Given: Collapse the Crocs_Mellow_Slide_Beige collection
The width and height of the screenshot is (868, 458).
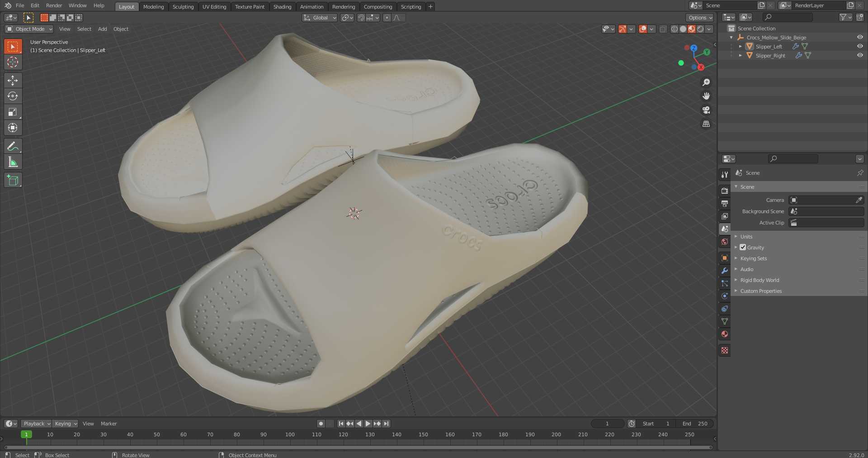Looking at the screenshot, I should tap(731, 37).
